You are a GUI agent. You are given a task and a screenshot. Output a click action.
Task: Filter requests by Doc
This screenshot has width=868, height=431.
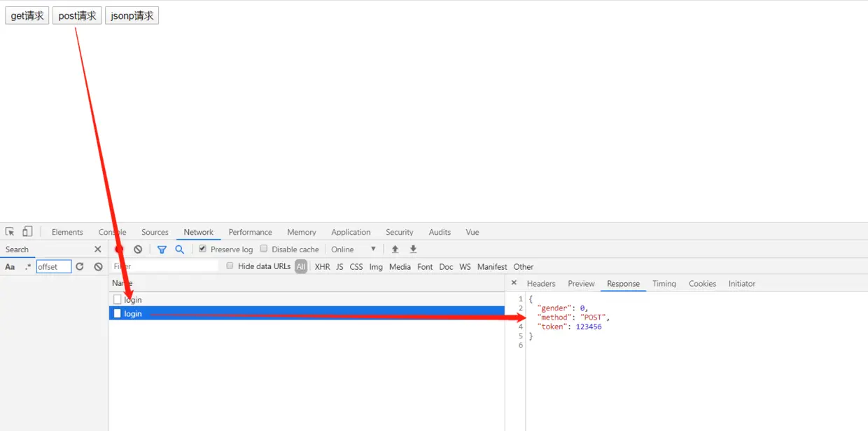point(446,267)
